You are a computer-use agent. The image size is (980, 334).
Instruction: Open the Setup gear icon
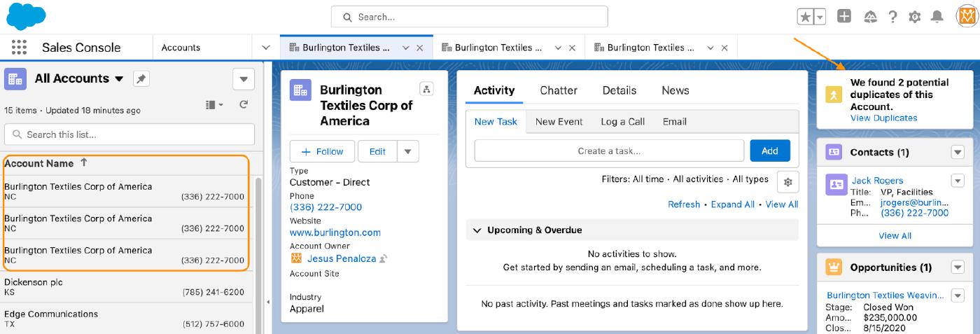click(914, 17)
